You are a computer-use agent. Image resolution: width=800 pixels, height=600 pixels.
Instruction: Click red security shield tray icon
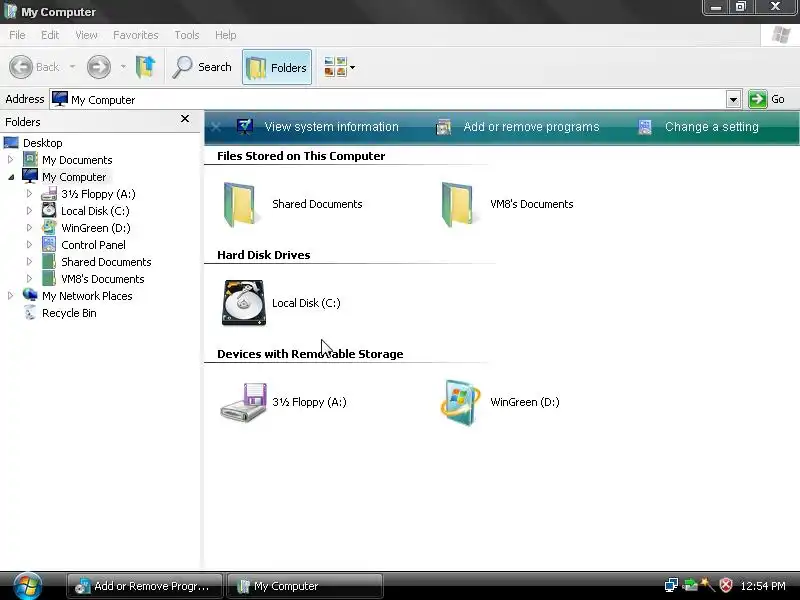point(726,585)
